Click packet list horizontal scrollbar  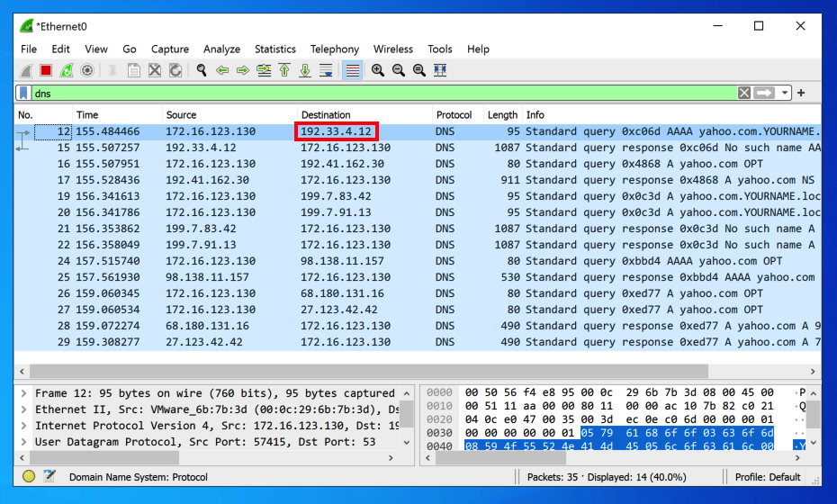point(369,371)
